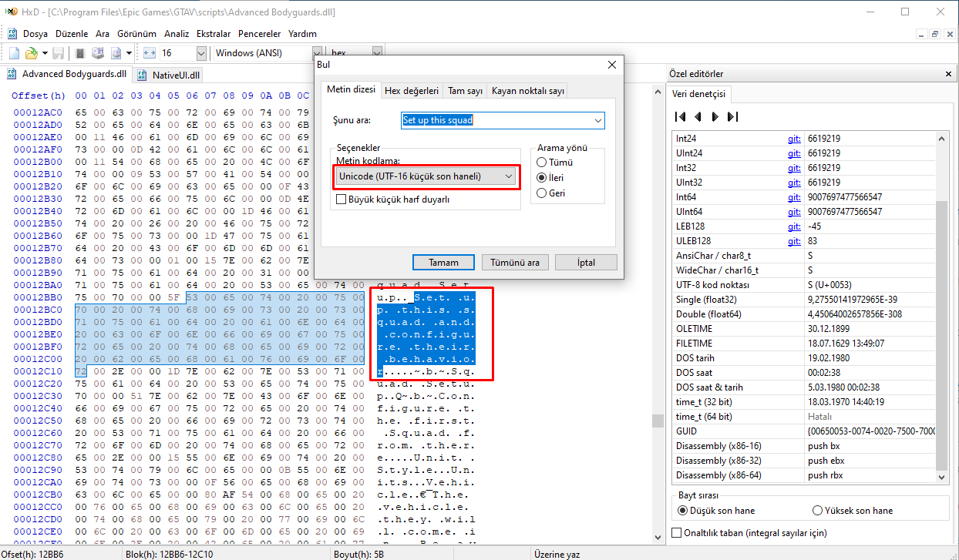Open the bytes per row dropdown showing 16
The image size is (959, 560).
(x=201, y=53)
